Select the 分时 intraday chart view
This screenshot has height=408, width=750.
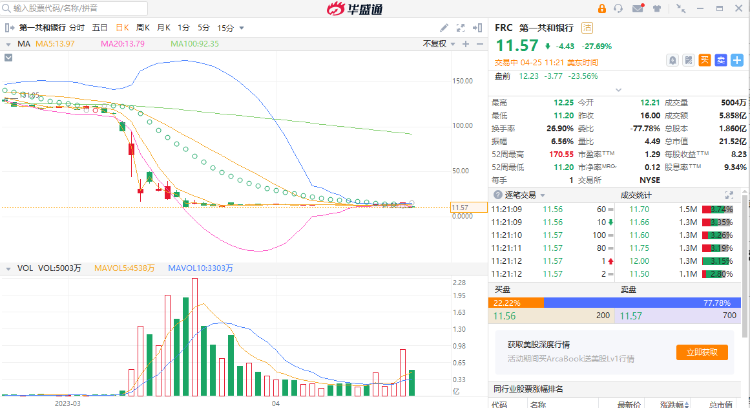coord(77,28)
